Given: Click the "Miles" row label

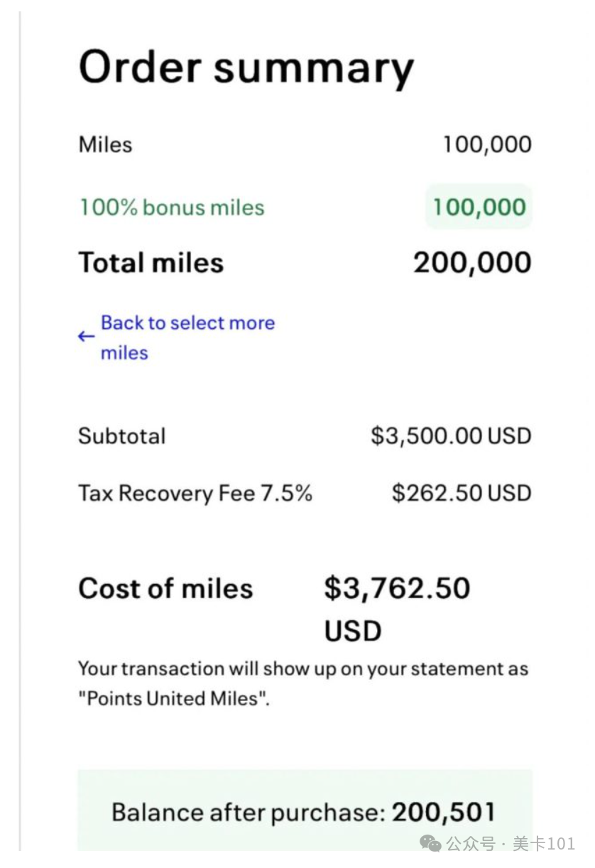Looking at the screenshot, I should click(x=105, y=144).
